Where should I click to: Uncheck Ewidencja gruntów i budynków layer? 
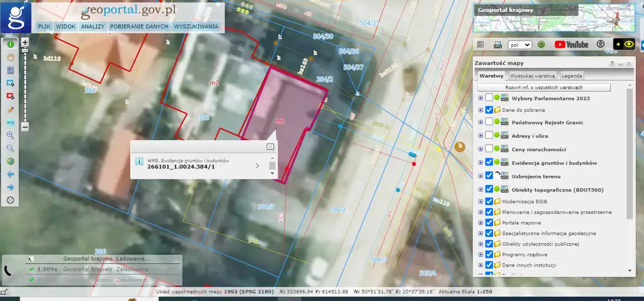tap(489, 162)
